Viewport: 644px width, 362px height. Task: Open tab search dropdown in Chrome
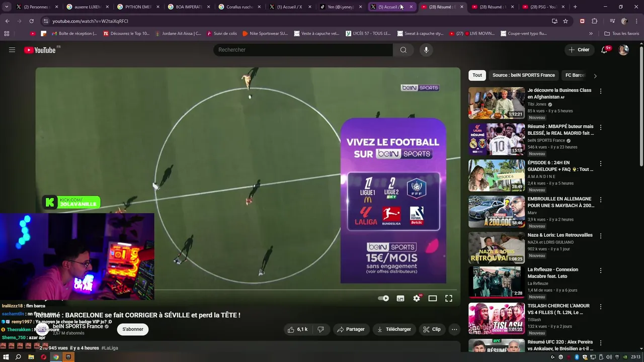(x=7, y=7)
